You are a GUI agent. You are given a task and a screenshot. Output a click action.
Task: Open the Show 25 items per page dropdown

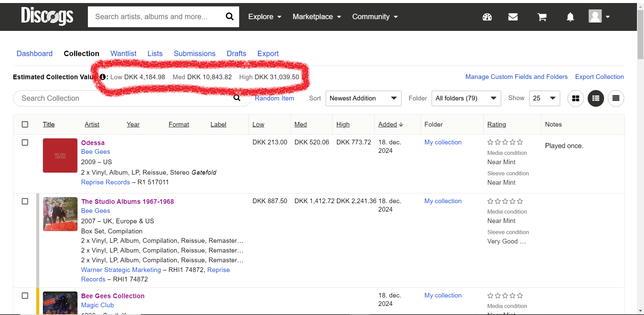click(544, 98)
